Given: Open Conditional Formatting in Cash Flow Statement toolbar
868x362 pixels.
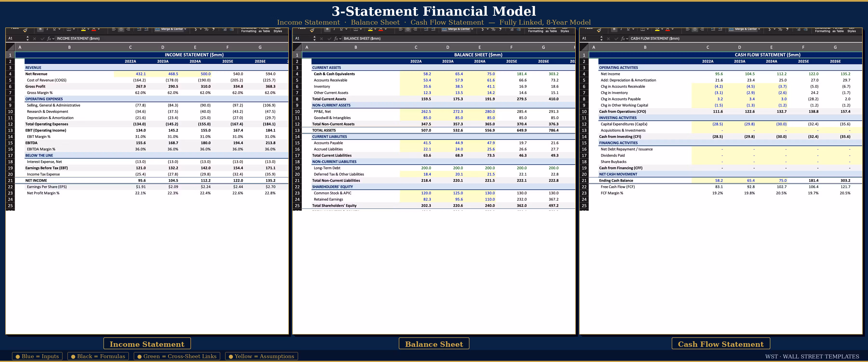Looking at the screenshot, I should coord(823,30).
